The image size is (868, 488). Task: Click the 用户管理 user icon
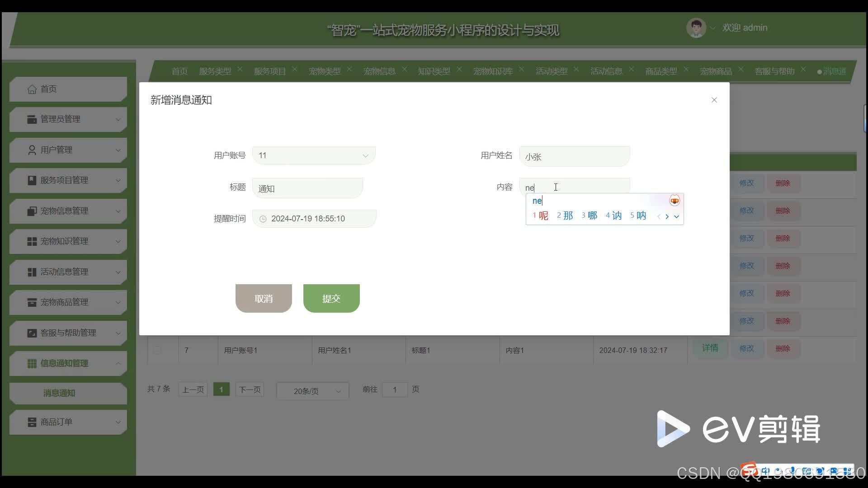[31, 150]
